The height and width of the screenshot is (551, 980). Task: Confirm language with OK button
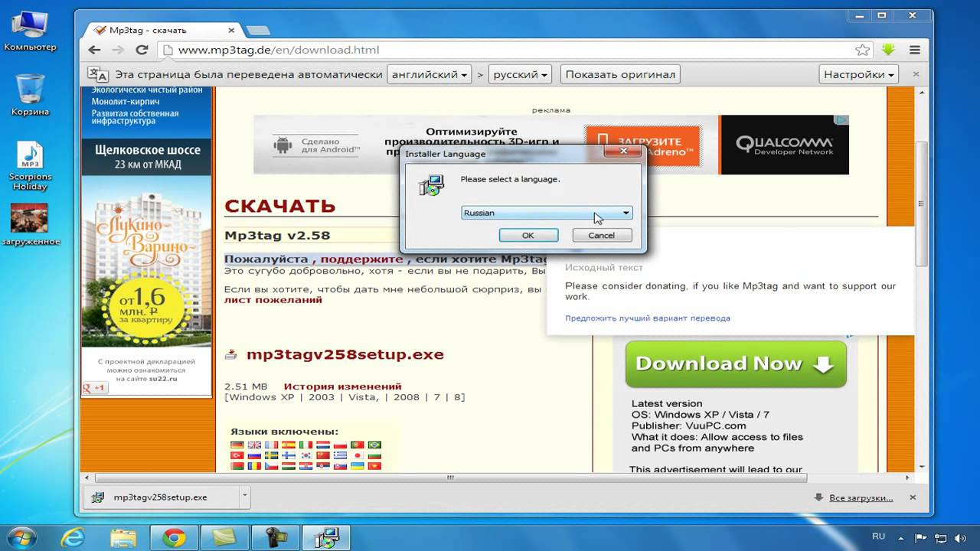pos(528,235)
